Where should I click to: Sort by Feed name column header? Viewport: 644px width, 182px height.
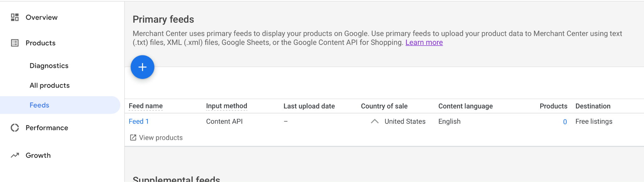point(146,106)
